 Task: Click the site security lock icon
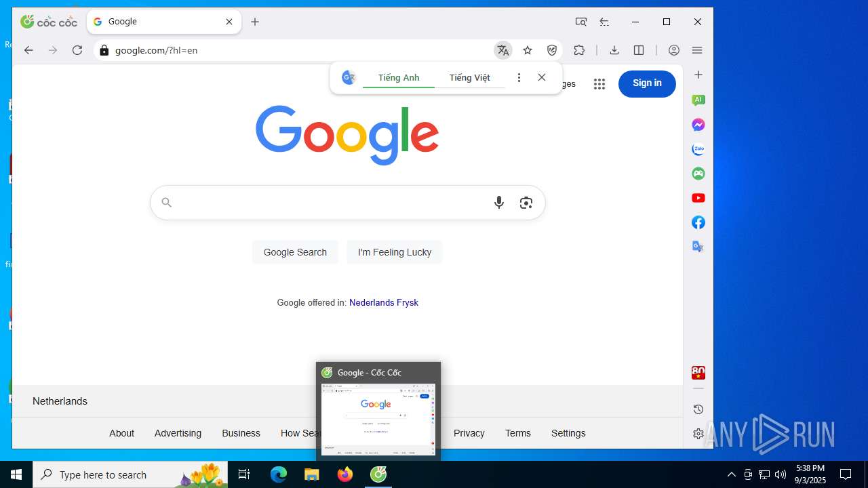pyautogui.click(x=104, y=50)
